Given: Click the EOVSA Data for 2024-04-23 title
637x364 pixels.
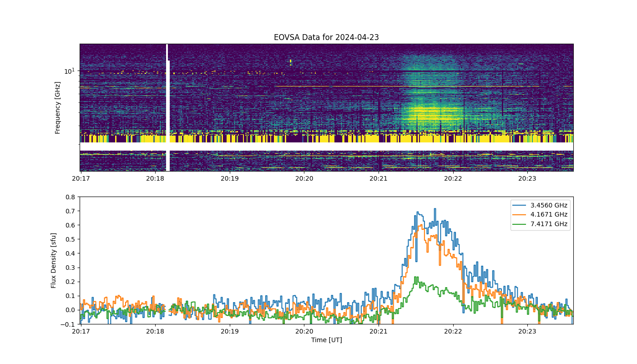Looking at the screenshot, I should pos(326,37).
